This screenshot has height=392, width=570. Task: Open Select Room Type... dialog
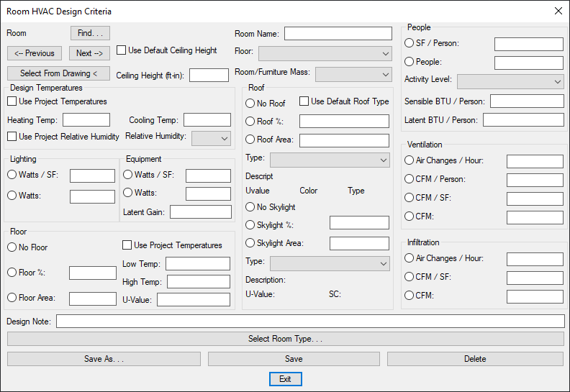tap(286, 339)
